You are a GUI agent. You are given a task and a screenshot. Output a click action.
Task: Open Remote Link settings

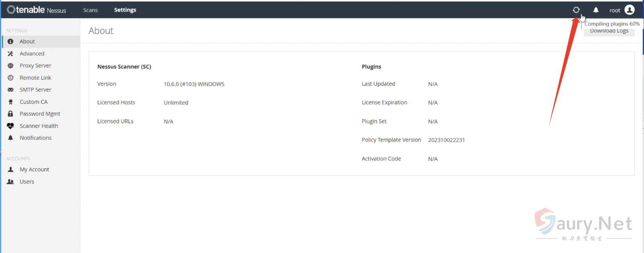point(35,78)
